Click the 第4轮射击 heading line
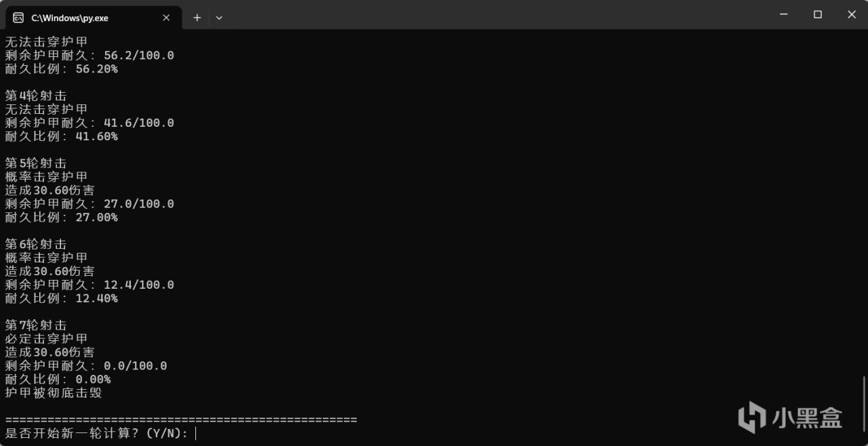 click(36, 96)
